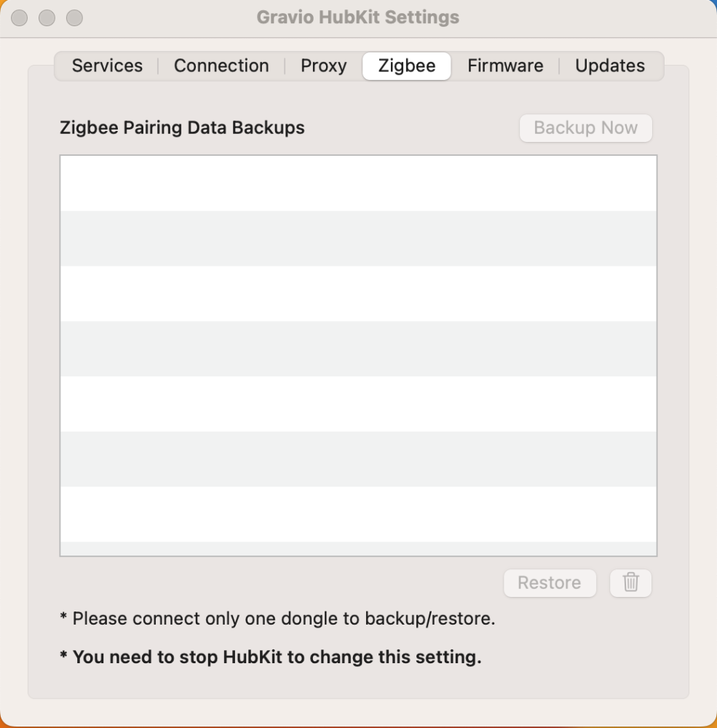
Task: Click the Backup Now button
Action: point(585,127)
